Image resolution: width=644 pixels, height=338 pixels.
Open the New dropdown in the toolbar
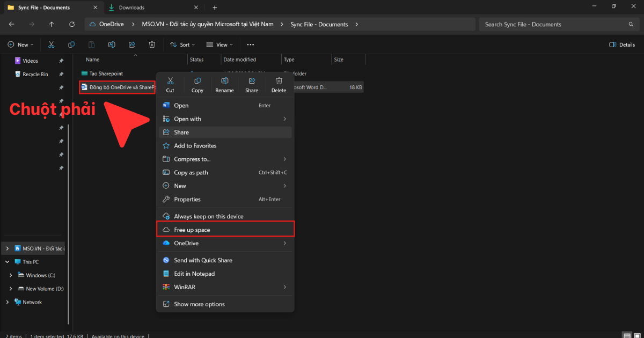pyautogui.click(x=21, y=45)
